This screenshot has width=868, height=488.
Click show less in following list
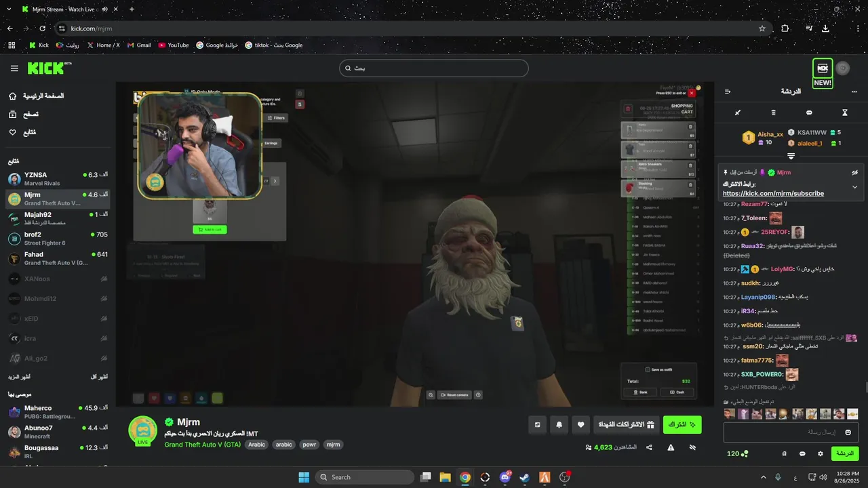pos(99,376)
